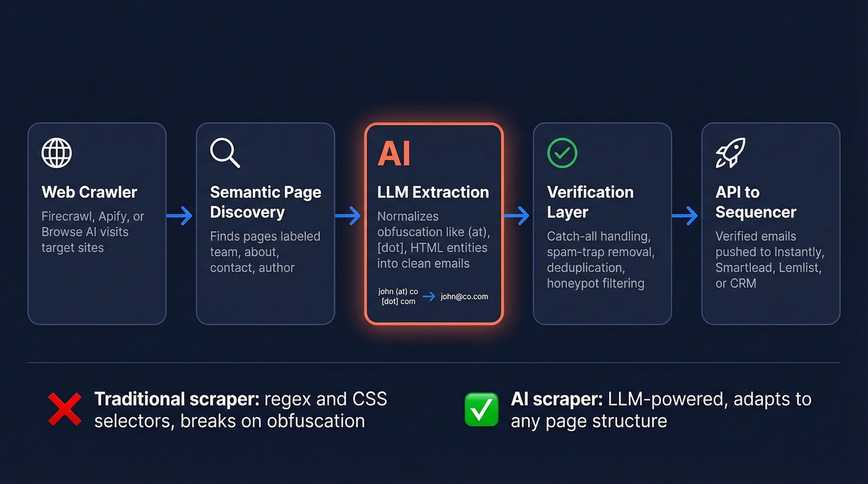868x484 pixels.
Task: Click the john@co.com email output text
Action: pyautogui.click(x=463, y=297)
